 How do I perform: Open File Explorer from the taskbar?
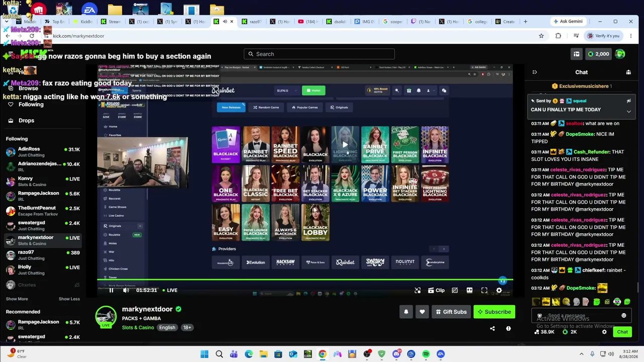(263, 354)
